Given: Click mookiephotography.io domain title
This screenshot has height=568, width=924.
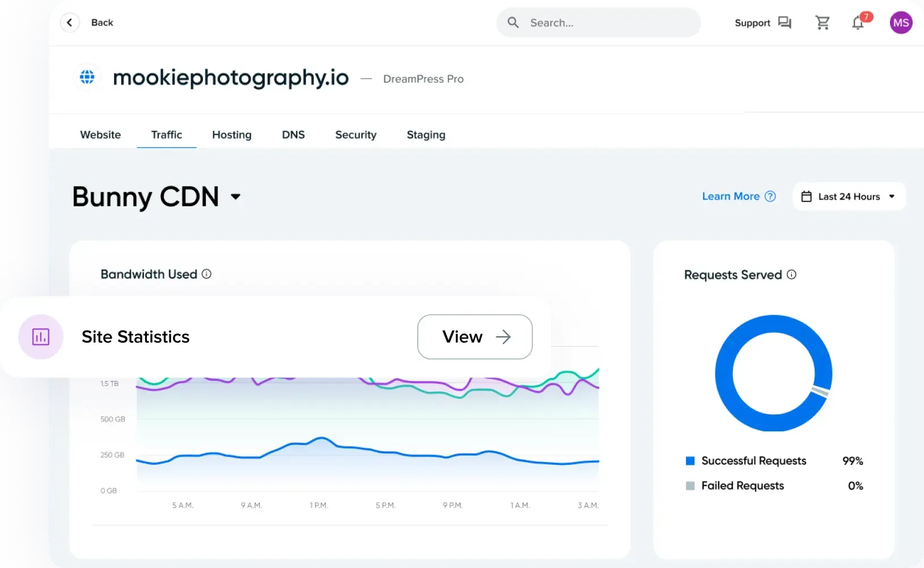Looking at the screenshot, I should click(231, 78).
